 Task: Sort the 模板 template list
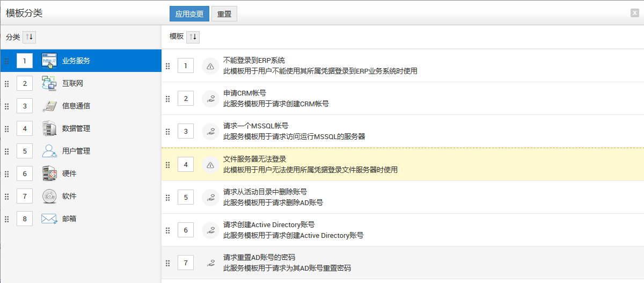pos(193,37)
